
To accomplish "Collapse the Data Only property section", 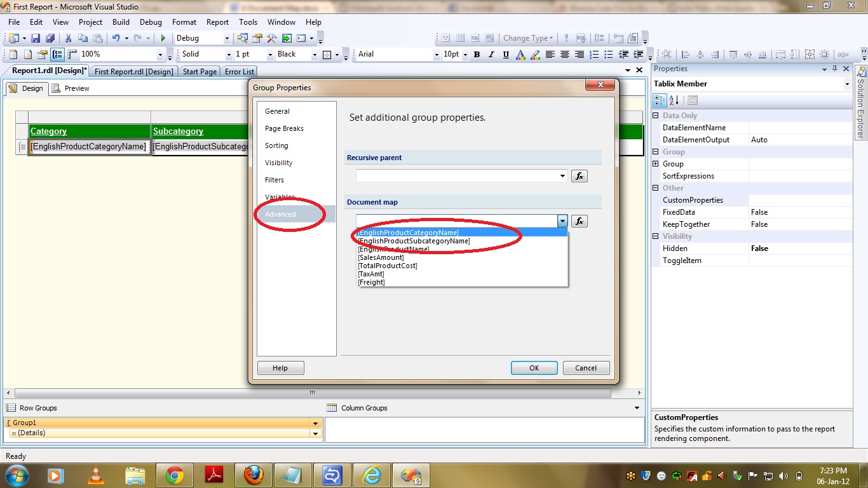I will [x=656, y=116].
